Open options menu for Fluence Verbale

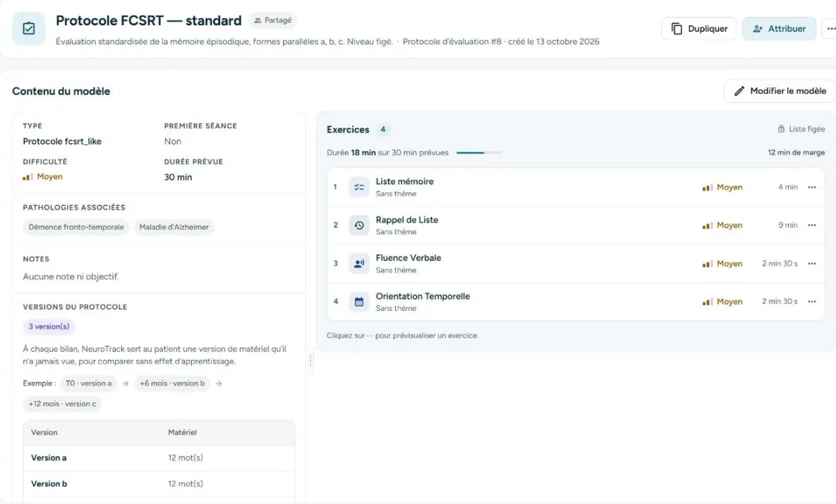coord(811,263)
